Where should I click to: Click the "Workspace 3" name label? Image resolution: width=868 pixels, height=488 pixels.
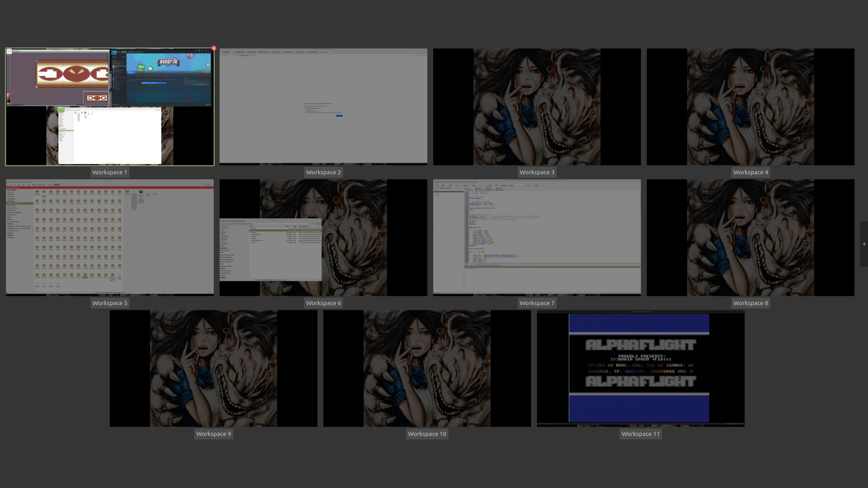click(537, 172)
